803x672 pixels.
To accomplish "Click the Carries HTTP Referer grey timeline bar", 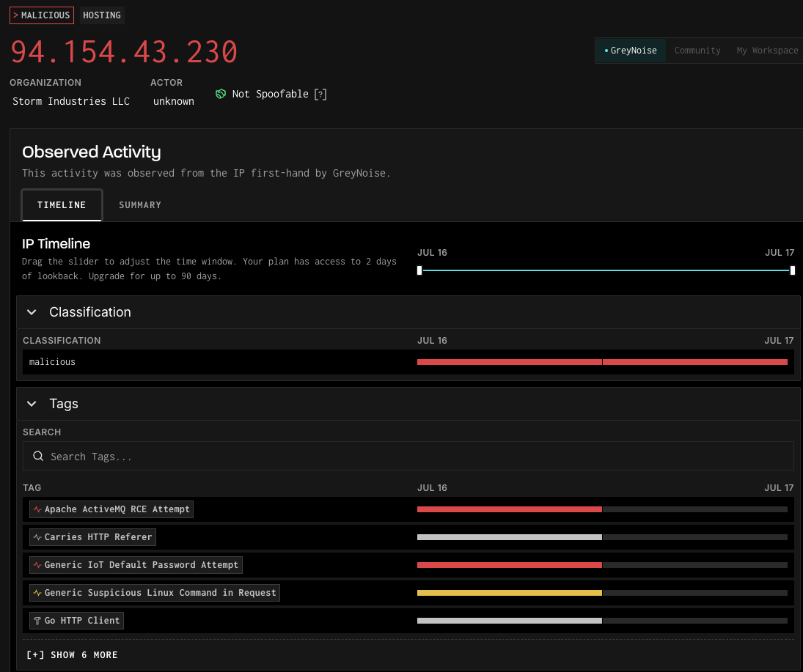I will (510, 537).
